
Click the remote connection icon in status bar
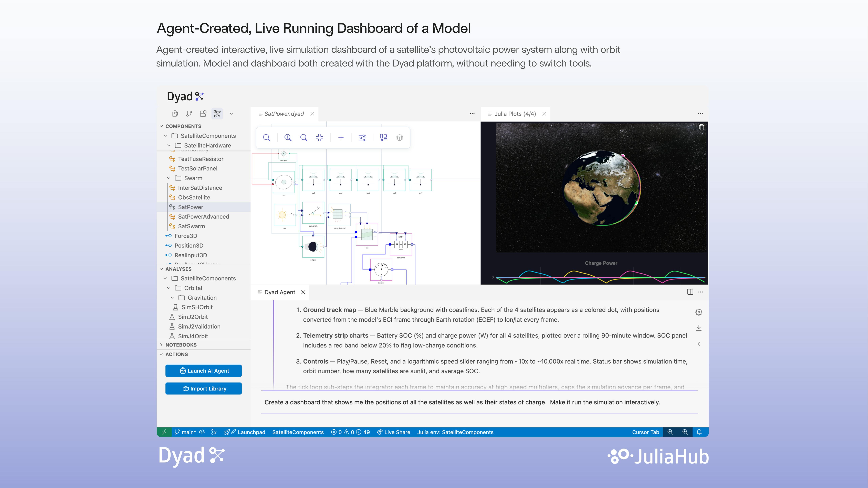(164, 432)
